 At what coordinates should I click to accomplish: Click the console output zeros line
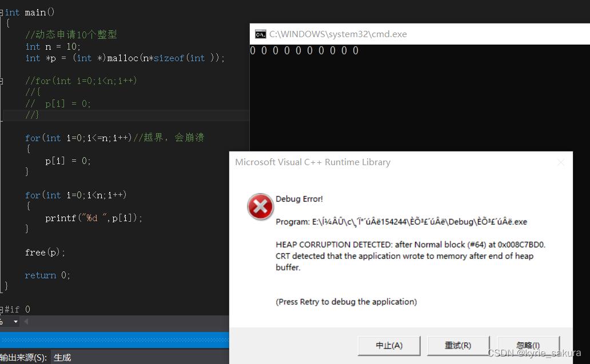point(304,51)
